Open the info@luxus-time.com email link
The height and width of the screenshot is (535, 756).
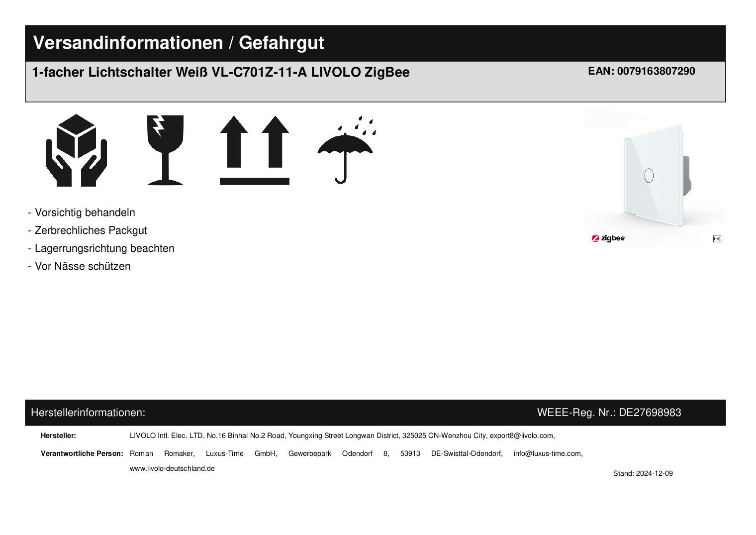point(548,454)
